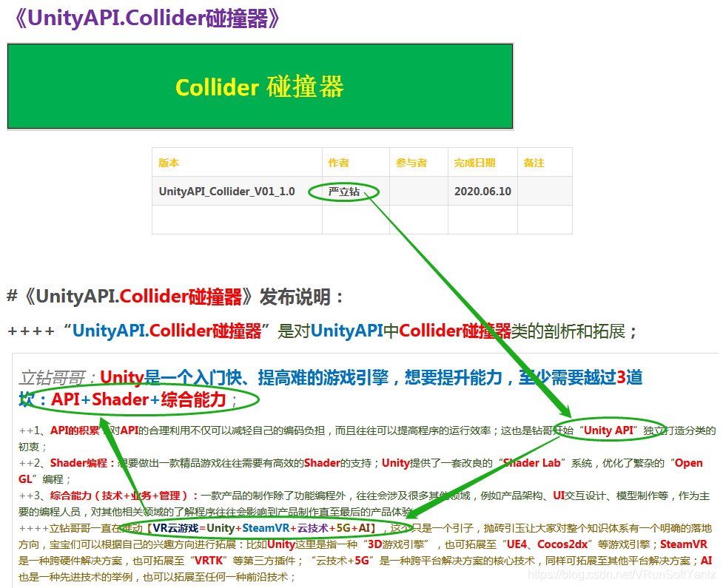
Task: Click the quoted red text 'Shader Lab'
Action: (x=531, y=463)
